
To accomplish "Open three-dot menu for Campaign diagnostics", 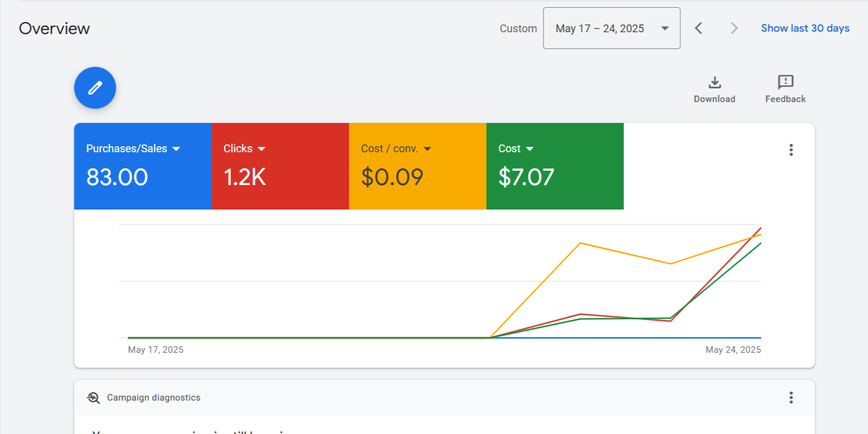I will point(791,398).
